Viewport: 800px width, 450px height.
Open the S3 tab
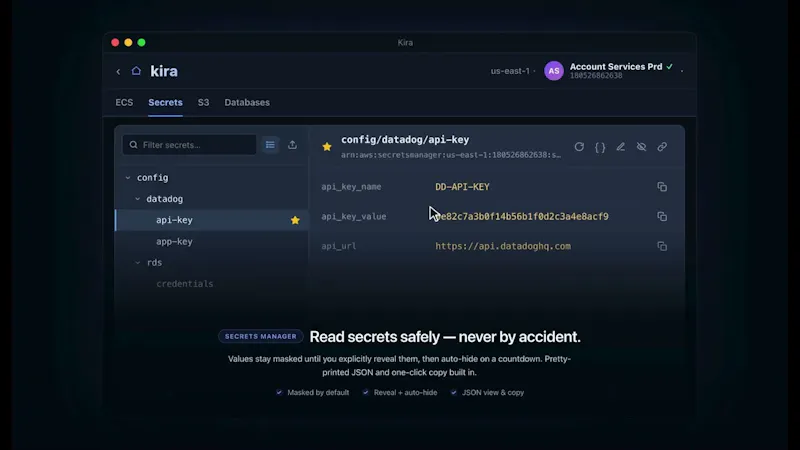pos(204,103)
